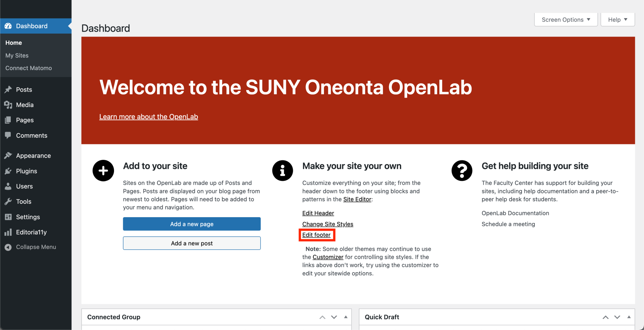Click Collapse Menu label
The width and height of the screenshot is (644, 330).
pos(36,247)
